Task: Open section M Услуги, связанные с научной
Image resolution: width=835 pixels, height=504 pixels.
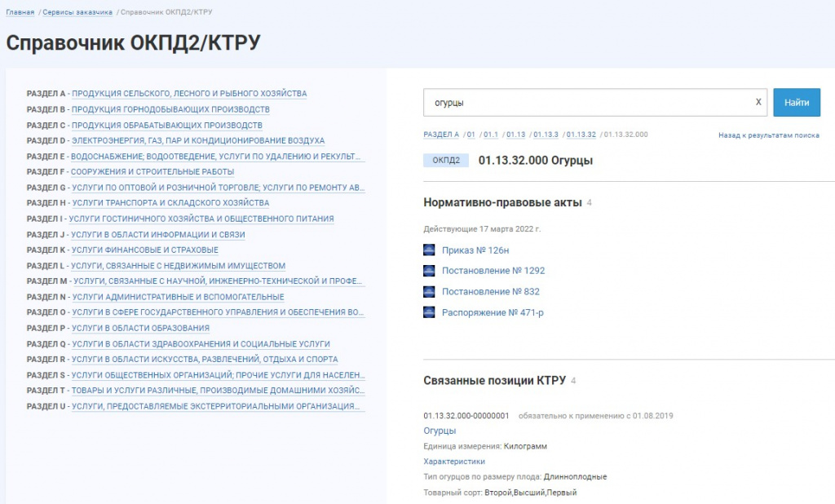Action: [x=218, y=281]
